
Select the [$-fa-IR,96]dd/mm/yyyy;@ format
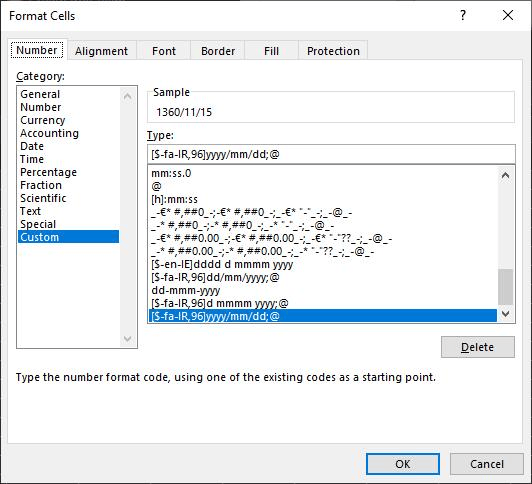[323, 277]
